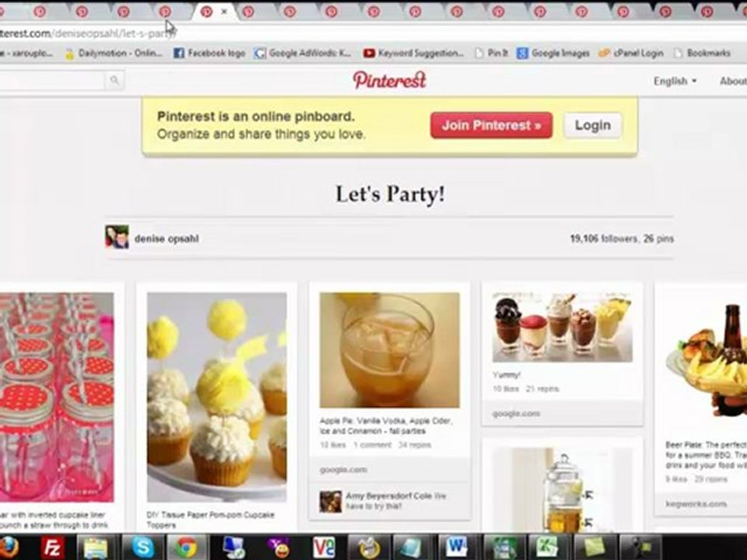The height and width of the screenshot is (560, 747).
Task: Click the Pinterest logo
Action: click(x=389, y=80)
